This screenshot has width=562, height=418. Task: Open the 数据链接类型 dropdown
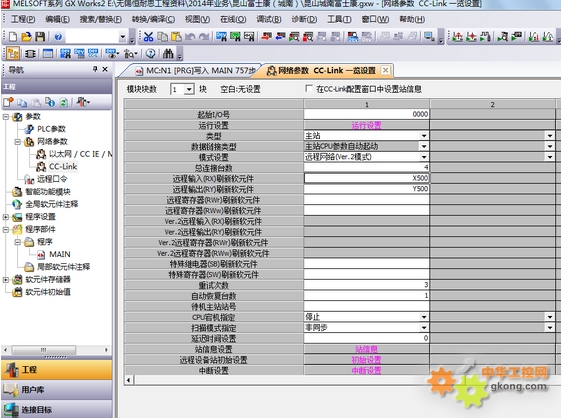(424, 146)
